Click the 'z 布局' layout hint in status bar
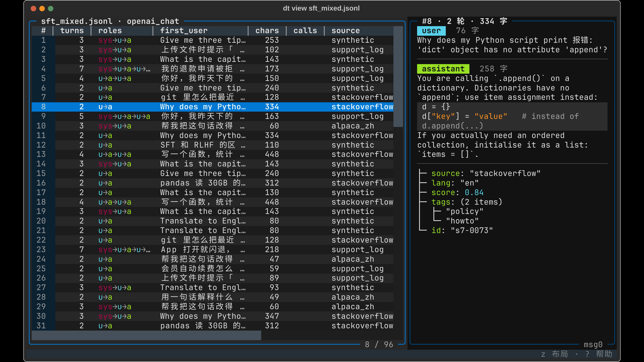This screenshot has width=644, height=362. 554,354
